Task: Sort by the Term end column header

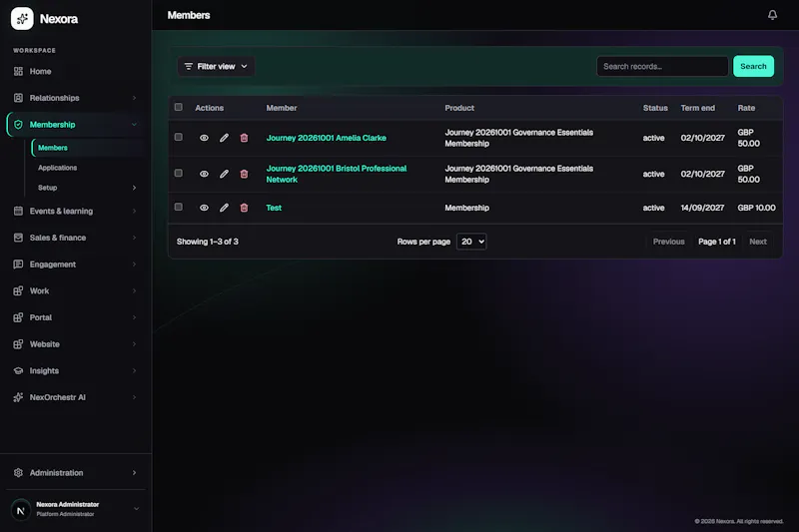Action: tap(697, 108)
